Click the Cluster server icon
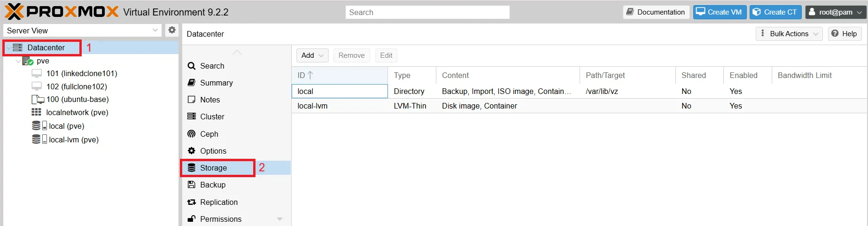The width and height of the screenshot is (868, 226). pyautogui.click(x=192, y=117)
